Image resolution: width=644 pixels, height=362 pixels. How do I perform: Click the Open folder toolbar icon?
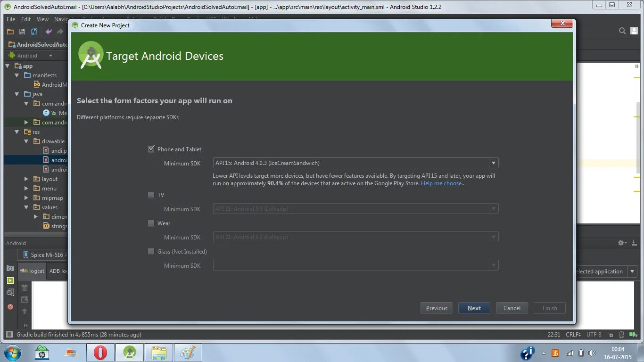click(x=10, y=32)
